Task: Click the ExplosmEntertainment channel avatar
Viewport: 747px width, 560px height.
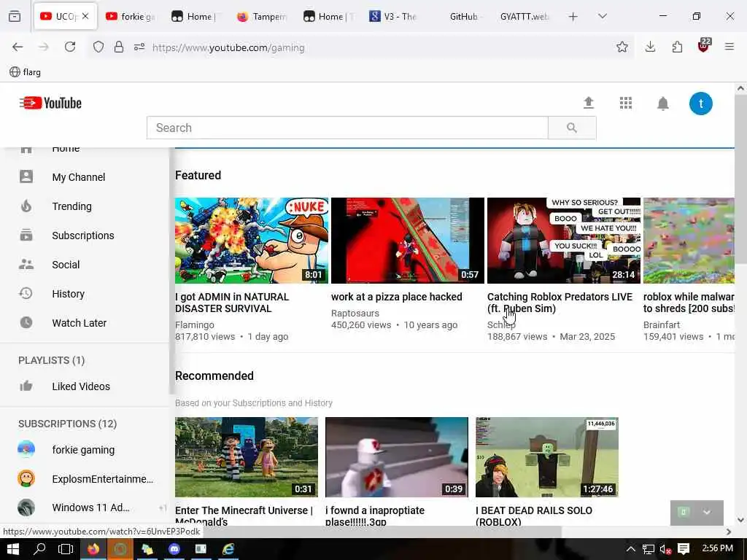Action: point(26,478)
